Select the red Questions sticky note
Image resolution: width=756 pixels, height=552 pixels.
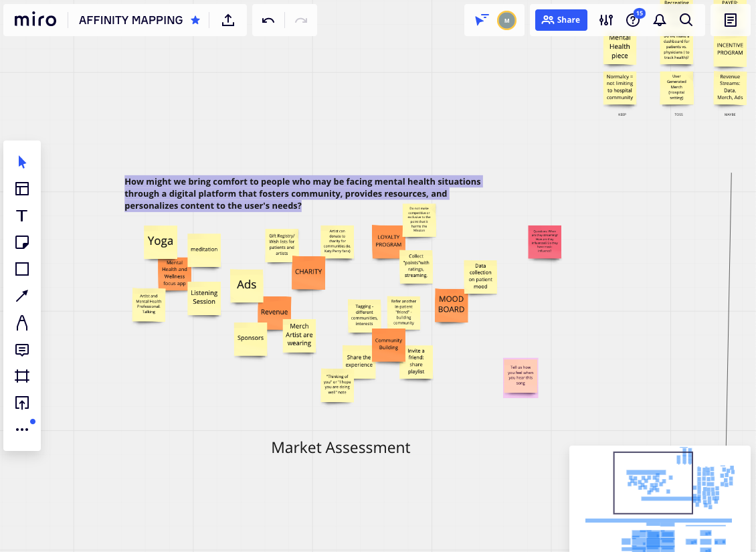coord(545,242)
